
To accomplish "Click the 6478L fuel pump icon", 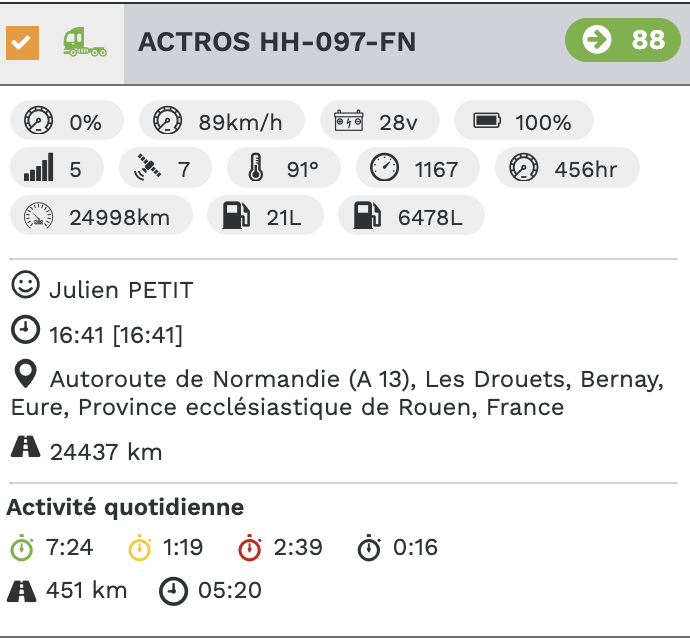I will pyautogui.click(x=367, y=216).
